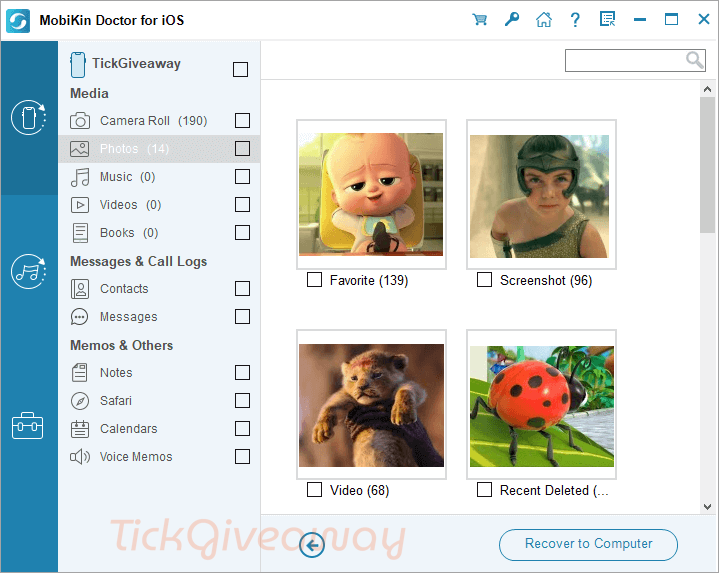Check the Photos (14) checkbox
The height and width of the screenshot is (573, 719).
point(242,149)
